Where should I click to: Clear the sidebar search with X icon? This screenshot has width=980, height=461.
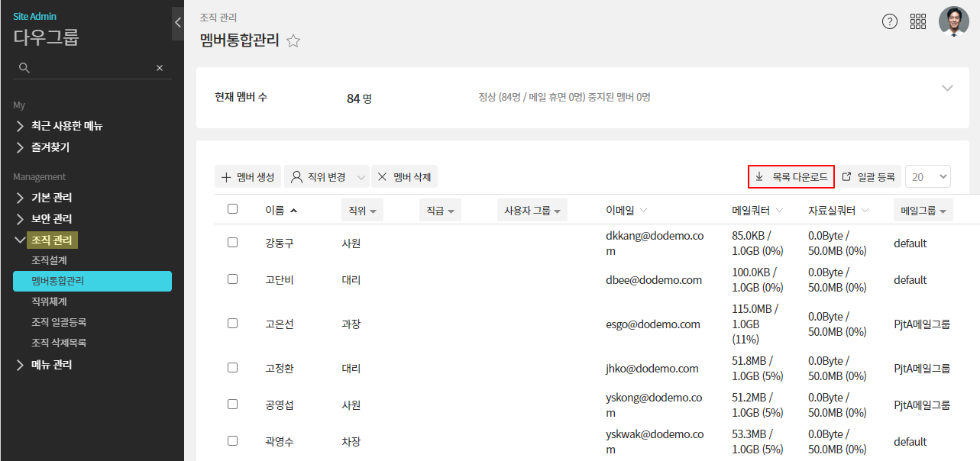[160, 68]
